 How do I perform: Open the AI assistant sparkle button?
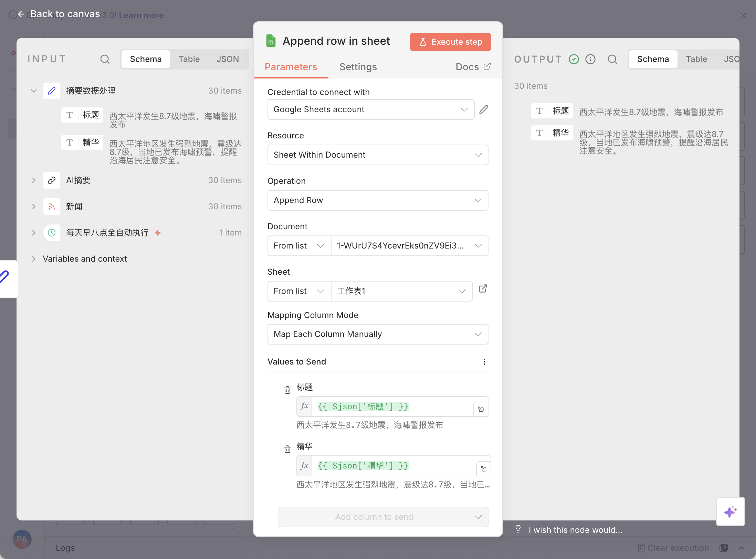730,511
